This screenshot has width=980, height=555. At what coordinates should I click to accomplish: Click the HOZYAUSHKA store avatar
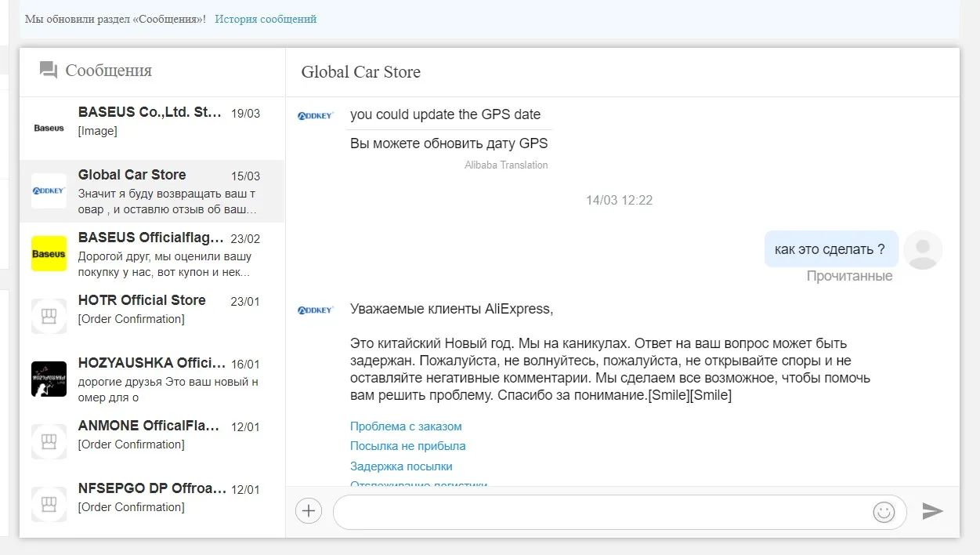tap(49, 379)
